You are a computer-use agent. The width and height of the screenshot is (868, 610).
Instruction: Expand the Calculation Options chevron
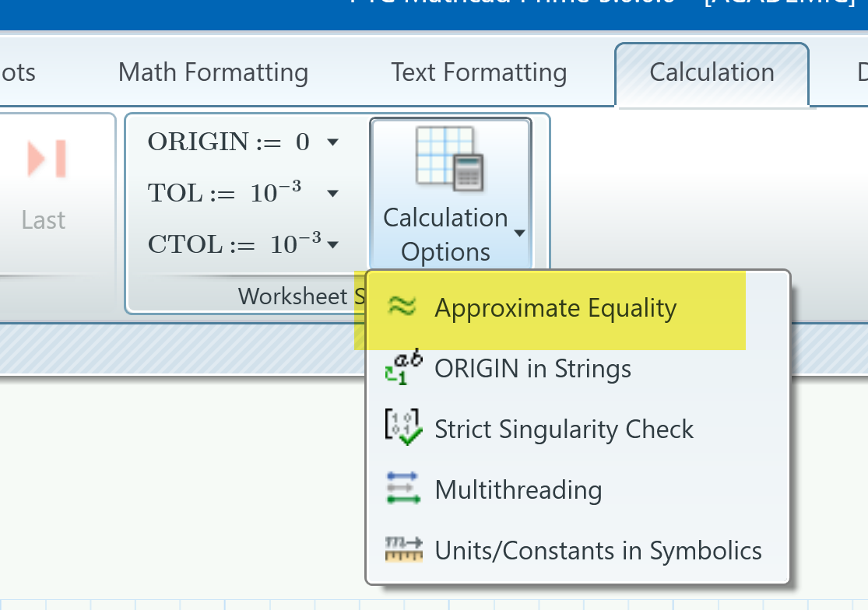tap(519, 232)
